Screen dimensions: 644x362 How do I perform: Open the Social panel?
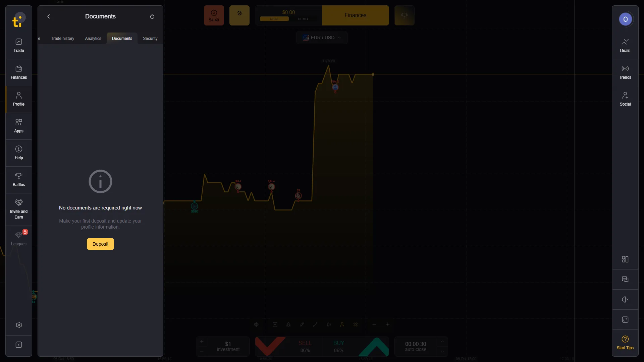[625, 99]
